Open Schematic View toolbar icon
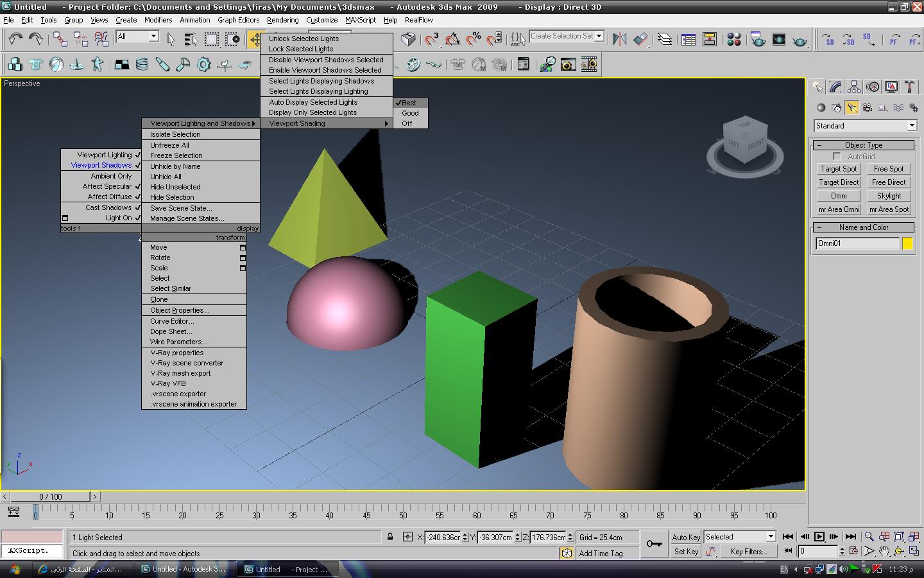 click(710, 39)
